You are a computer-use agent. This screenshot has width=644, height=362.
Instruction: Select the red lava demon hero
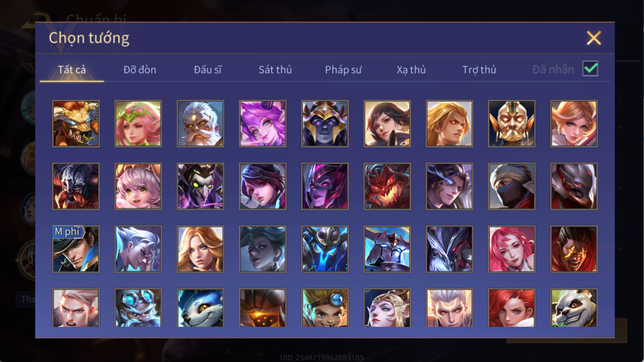pyautogui.click(x=387, y=186)
